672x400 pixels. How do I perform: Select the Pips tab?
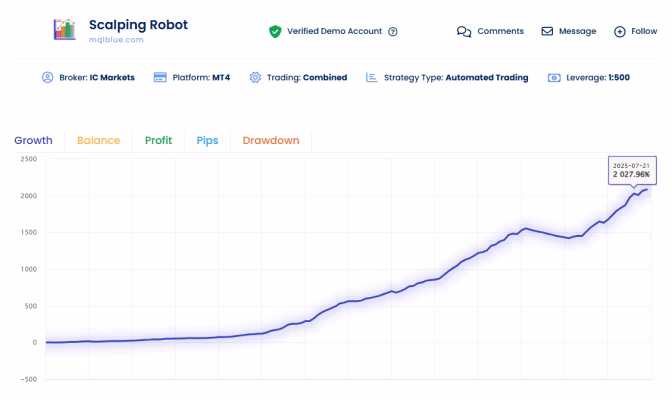point(207,141)
